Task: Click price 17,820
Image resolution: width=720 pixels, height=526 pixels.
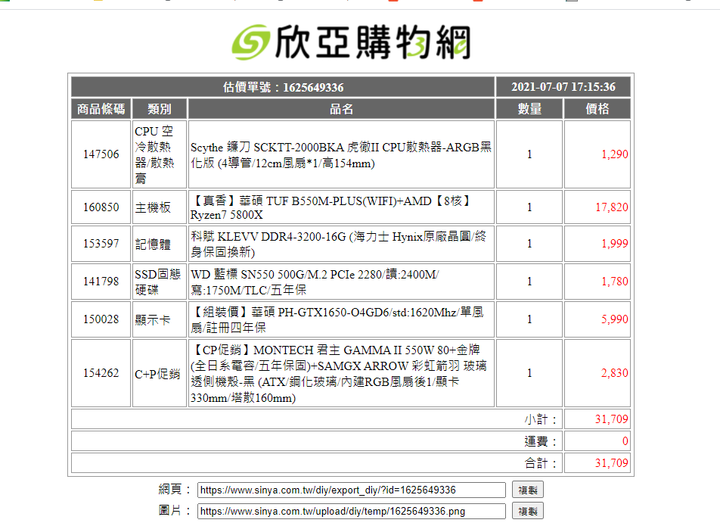Action: 612,207
